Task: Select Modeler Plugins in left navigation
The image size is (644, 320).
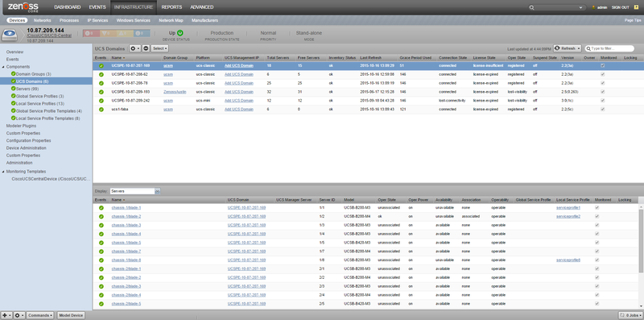Action: point(21,126)
